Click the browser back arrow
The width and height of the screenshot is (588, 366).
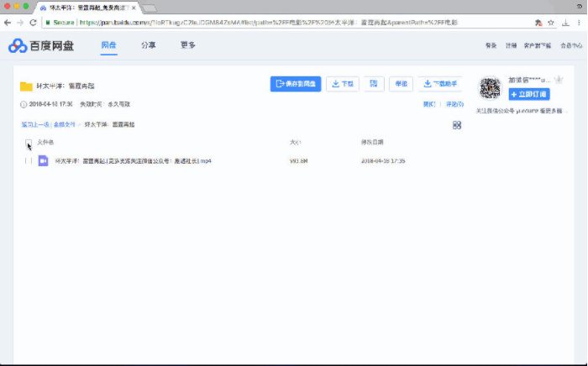pos(8,23)
